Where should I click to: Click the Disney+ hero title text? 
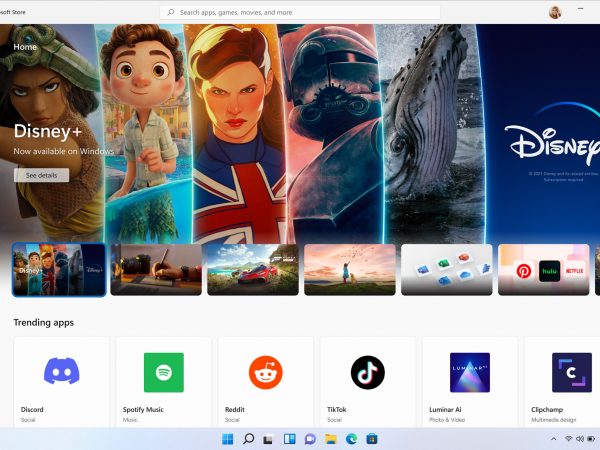(x=48, y=131)
